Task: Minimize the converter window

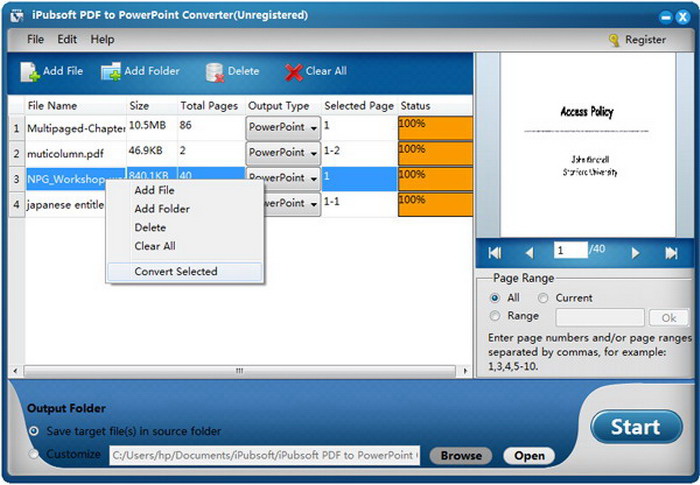Action: (666, 17)
